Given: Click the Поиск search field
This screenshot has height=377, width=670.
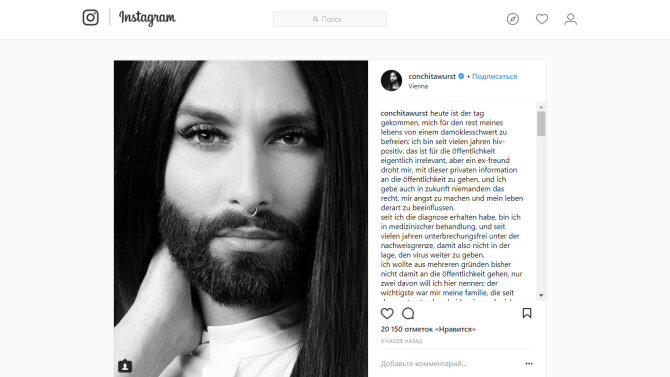Looking at the screenshot, I should (x=330, y=19).
